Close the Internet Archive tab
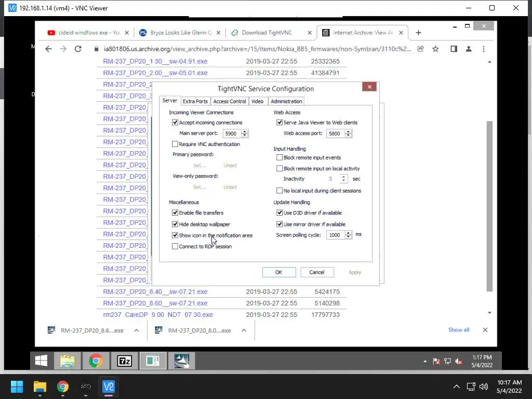Image resolution: width=532 pixels, height=399 pixels. point(401,33)
